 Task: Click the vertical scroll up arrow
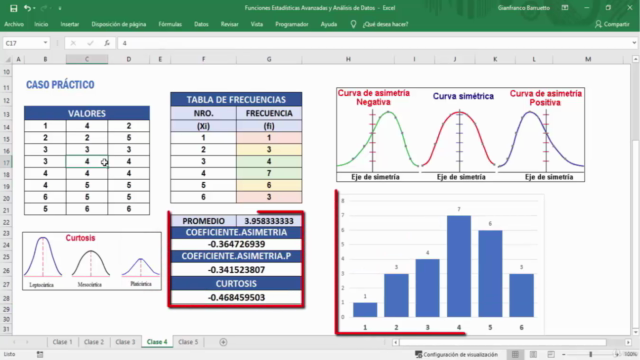coord(636,59)
